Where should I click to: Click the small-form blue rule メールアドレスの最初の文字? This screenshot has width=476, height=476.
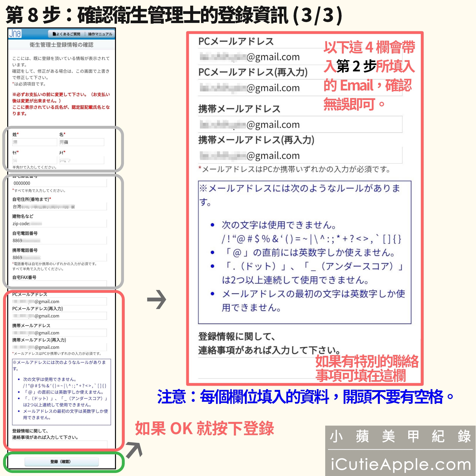pyautogui.click(x=65, y=414)
